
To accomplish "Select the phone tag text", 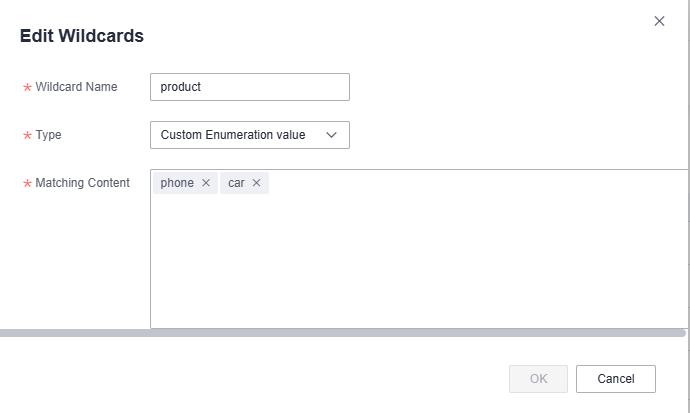I will pos(177,183).
